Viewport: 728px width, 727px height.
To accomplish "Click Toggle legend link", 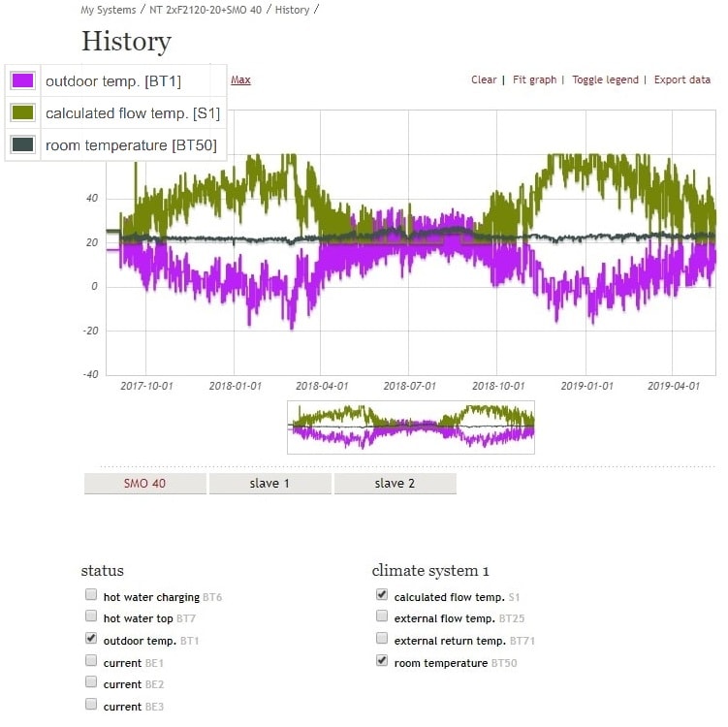I will click(605, 80).
